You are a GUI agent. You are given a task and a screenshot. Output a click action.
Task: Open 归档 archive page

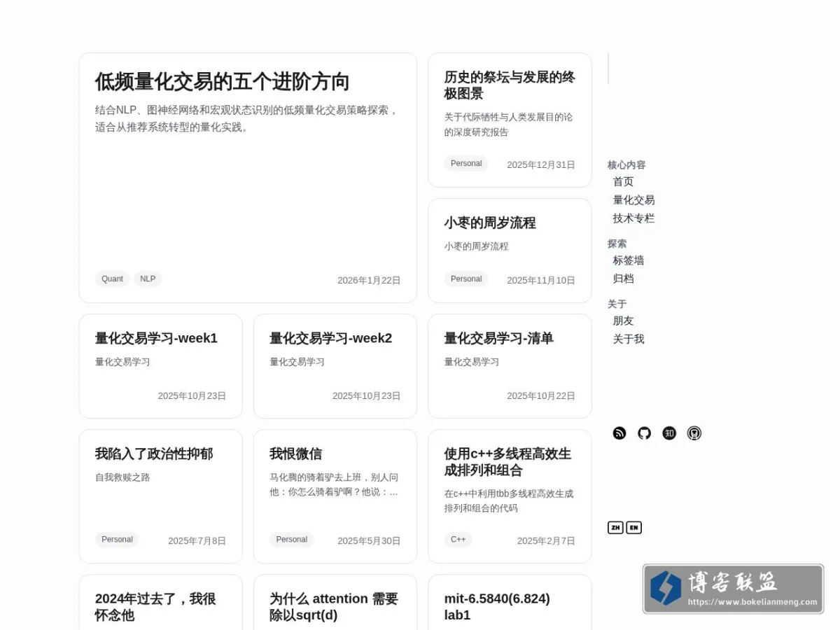tap(623, 279)
